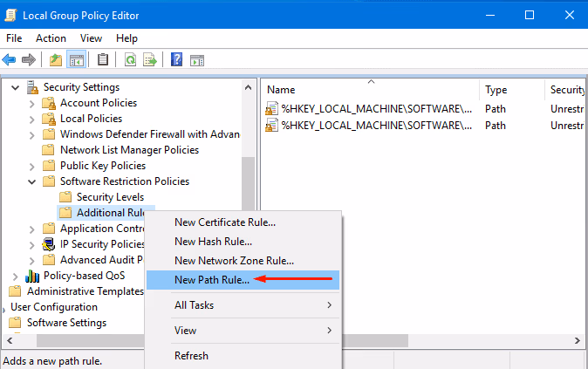Click the Properties clipboard toolbar icon
The height and width of the screenshot is (369, 588).
tap(104, 60)
